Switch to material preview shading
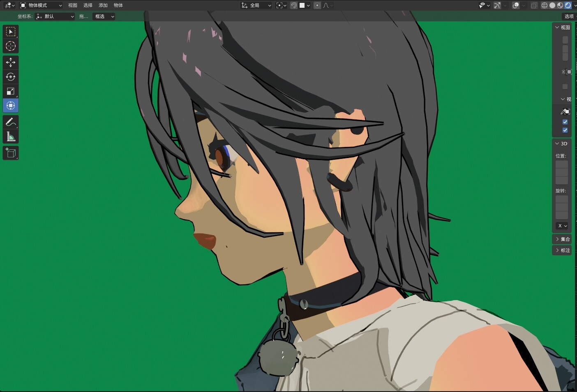This screenshot has height=392, width=577. coord(560,5)
